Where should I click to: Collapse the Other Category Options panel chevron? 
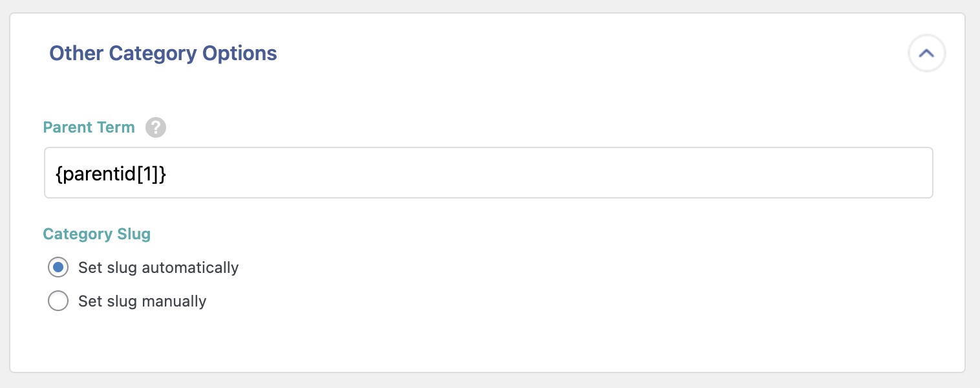click(x=926, y=54)
